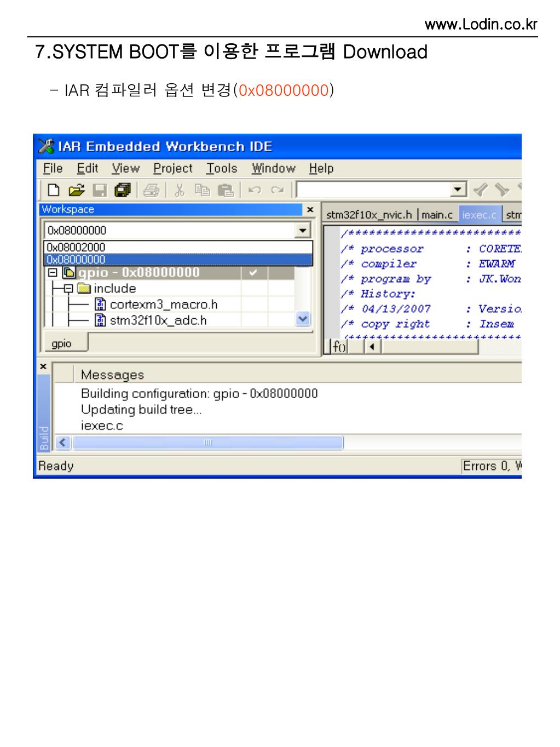Click 'Building configuration: gpio - 0x08000000' message
Viewport: 560px width, 747px height.
tap(199, 393)
